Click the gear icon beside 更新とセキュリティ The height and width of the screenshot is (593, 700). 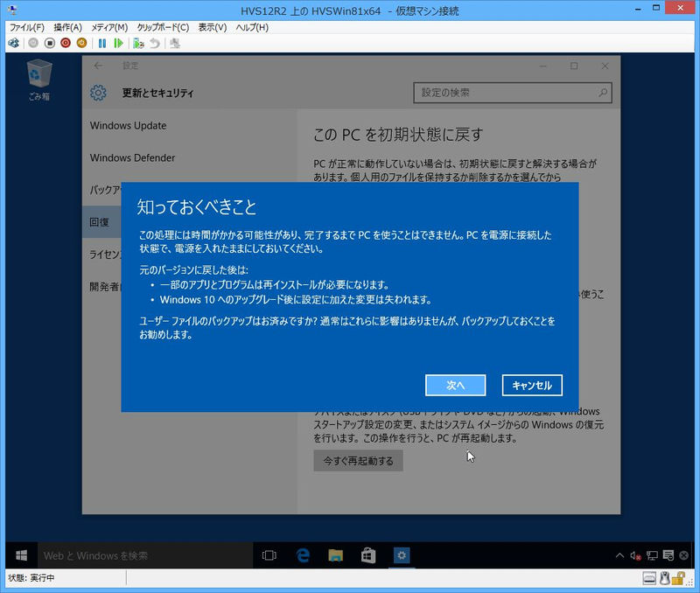point(98,93)
